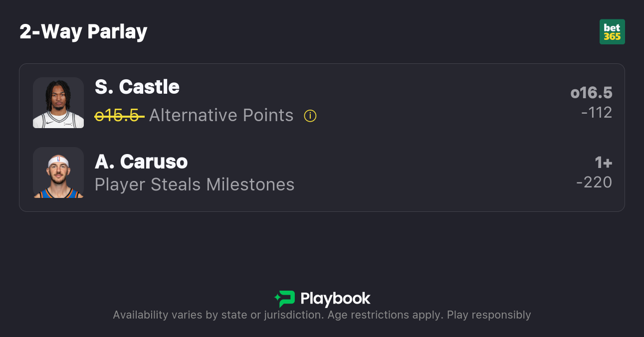This screenshot has height=337, width=644.
Task: Click the S. Castle player name
Action: [x=137, y=87]
